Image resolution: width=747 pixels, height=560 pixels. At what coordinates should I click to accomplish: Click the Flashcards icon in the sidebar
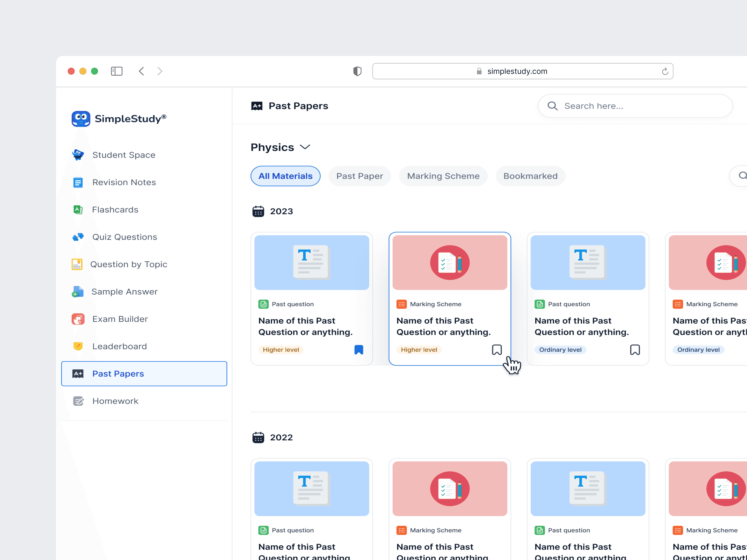[78, 210]
